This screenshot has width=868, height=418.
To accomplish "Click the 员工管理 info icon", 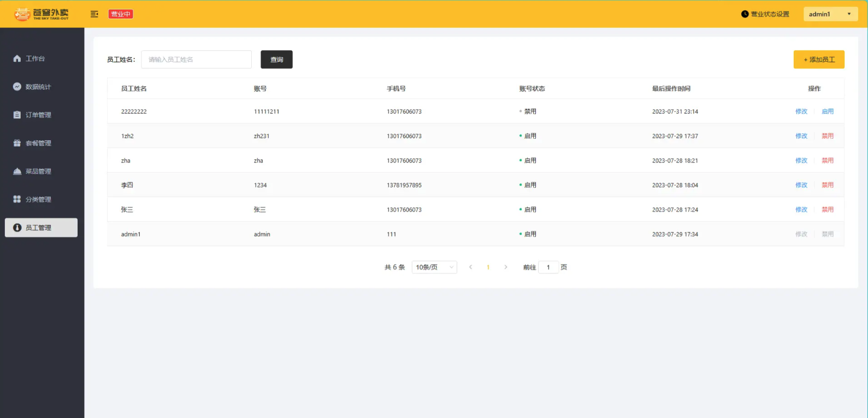I will point(17,228).
